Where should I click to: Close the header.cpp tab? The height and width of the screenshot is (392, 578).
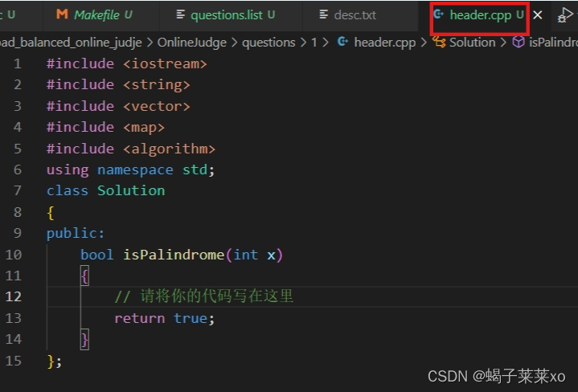(538, 15)
